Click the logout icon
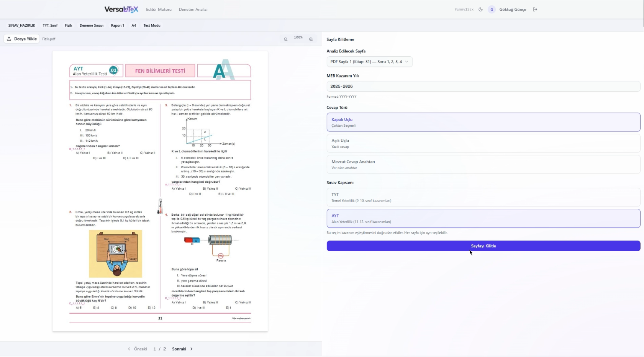 535,10
